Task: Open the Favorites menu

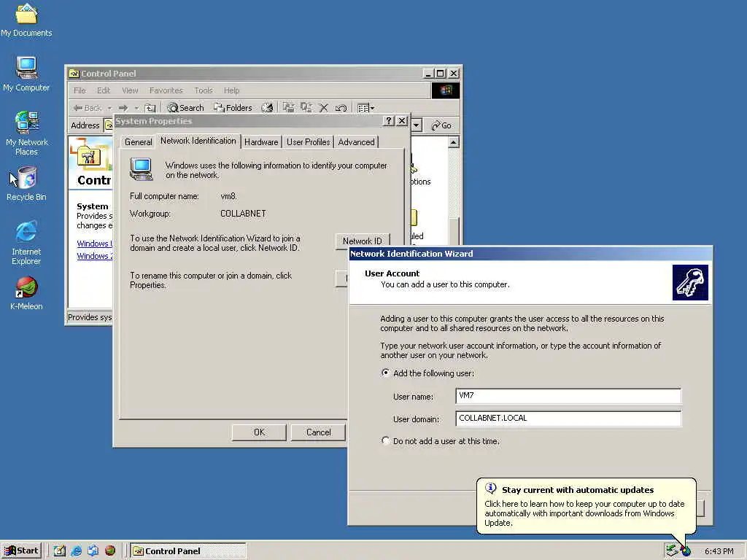Action: pyautogui.click(x=166, y=90)
